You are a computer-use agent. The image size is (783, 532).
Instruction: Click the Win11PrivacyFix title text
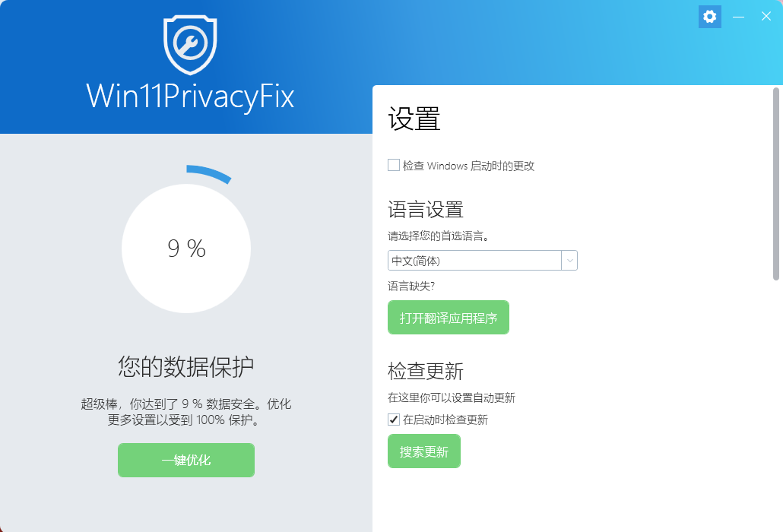(190, 97)
